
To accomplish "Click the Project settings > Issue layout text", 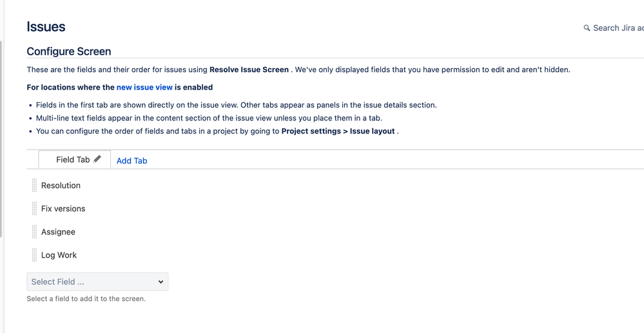I will tap(338, 131).
